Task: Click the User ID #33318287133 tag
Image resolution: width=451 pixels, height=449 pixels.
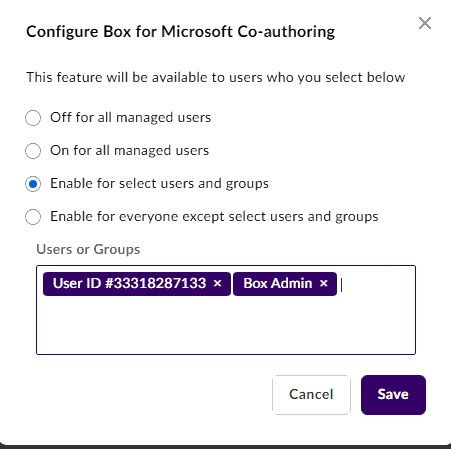Action: (129, 283)
